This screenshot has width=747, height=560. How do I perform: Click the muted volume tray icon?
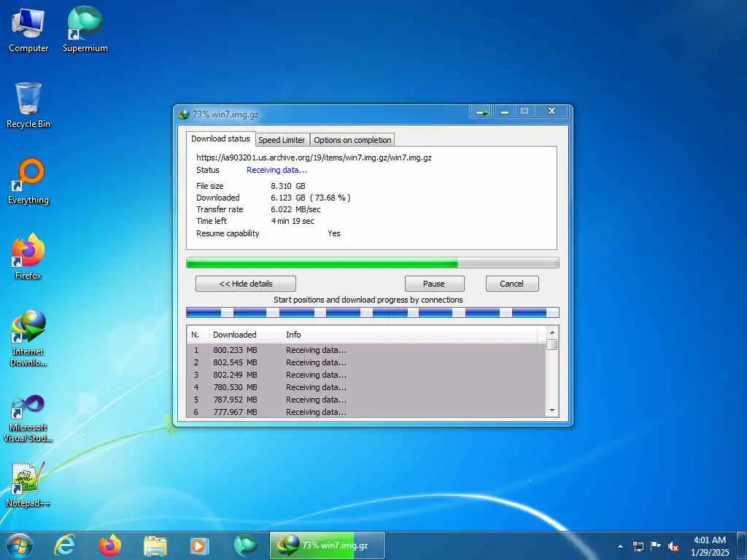click(x=673, y=546)
